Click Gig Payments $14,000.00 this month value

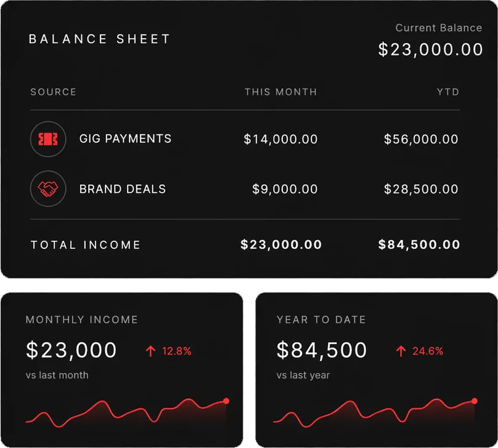[x=280, y=139]
